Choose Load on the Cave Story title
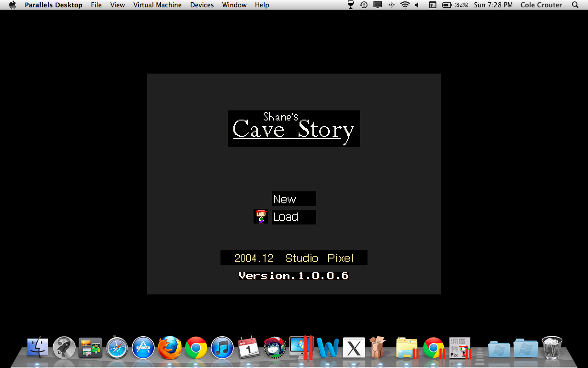 coord(294,217)
